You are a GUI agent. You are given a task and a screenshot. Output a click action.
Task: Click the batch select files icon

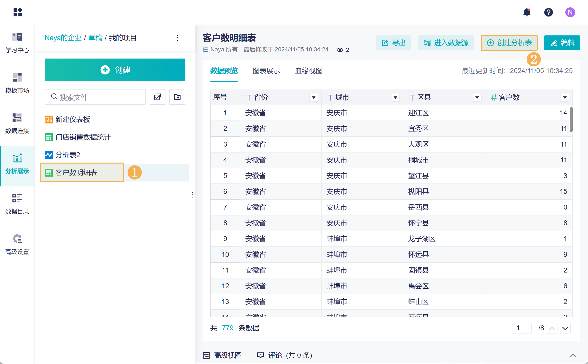point(158,97)
